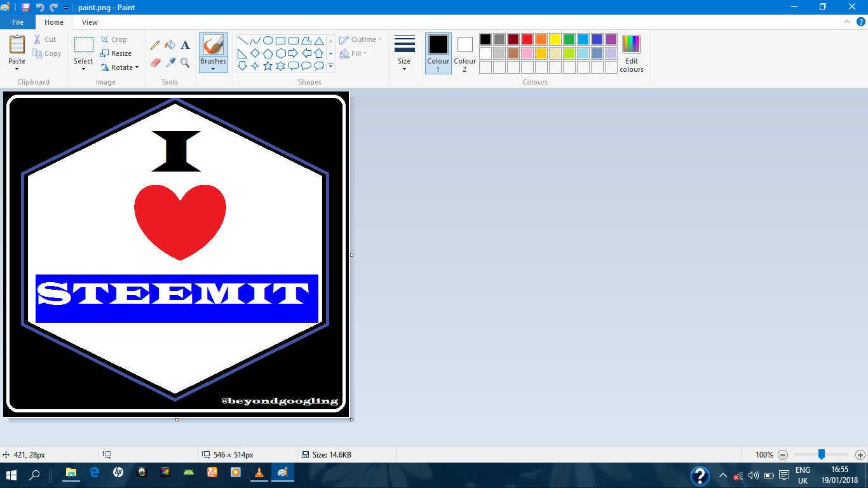Activate the Colour 1 selector
This screenshot has height=488, width=868.
(x=438, y=53)
